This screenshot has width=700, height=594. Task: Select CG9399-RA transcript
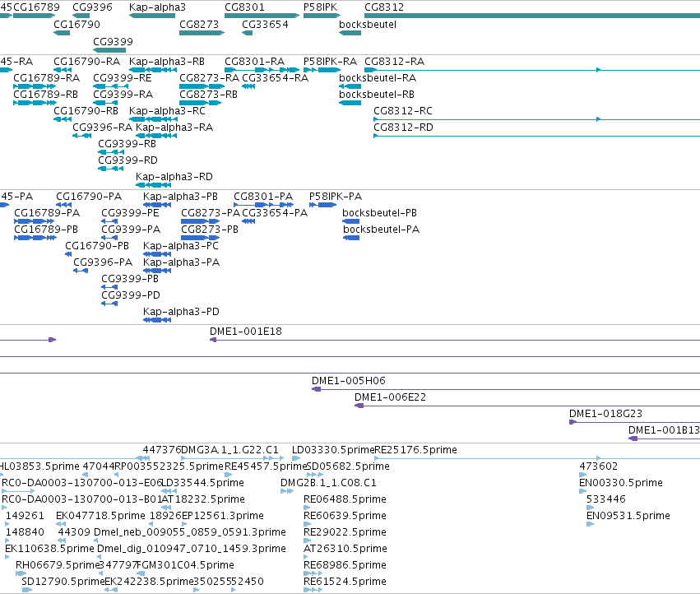(105, 103)
